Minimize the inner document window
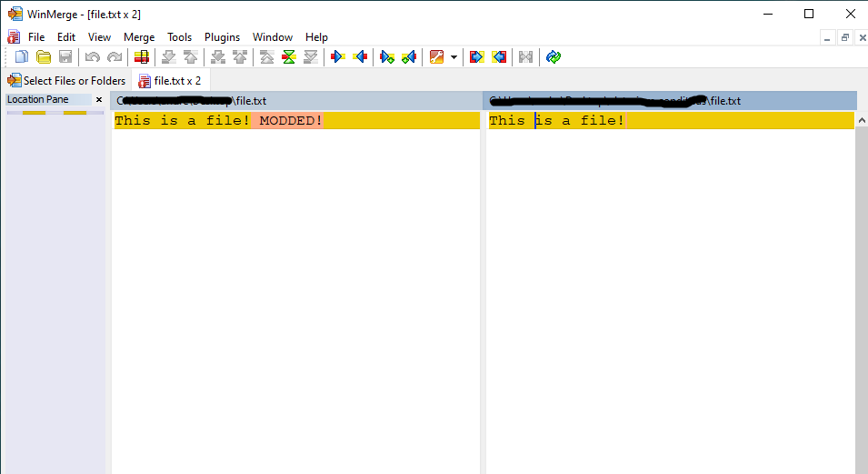 coord(827,37)
